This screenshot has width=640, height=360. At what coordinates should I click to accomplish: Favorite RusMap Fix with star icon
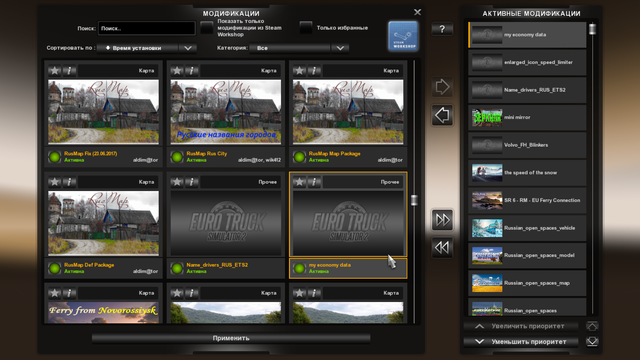(54, 71)
